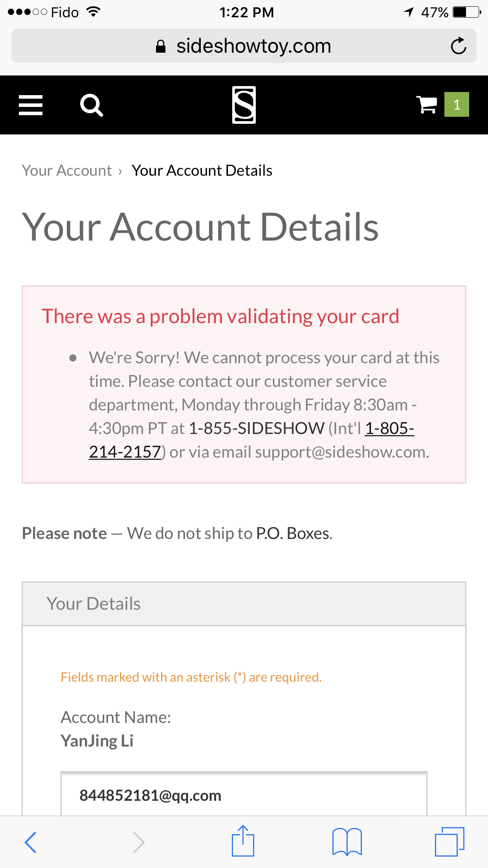Tap the support@sideshow.com email address
Image resolution: width=488 pixels, height=868 pixels.
(x=341, y=452)
